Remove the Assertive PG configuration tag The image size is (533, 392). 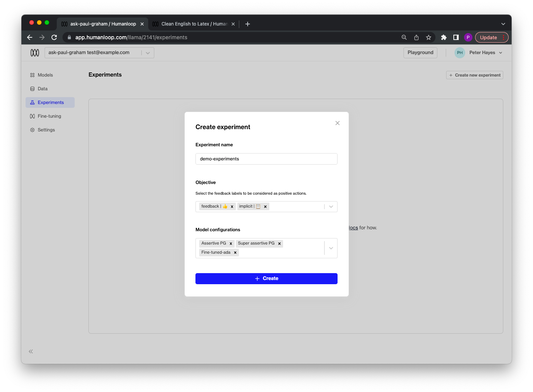[231, 243]
